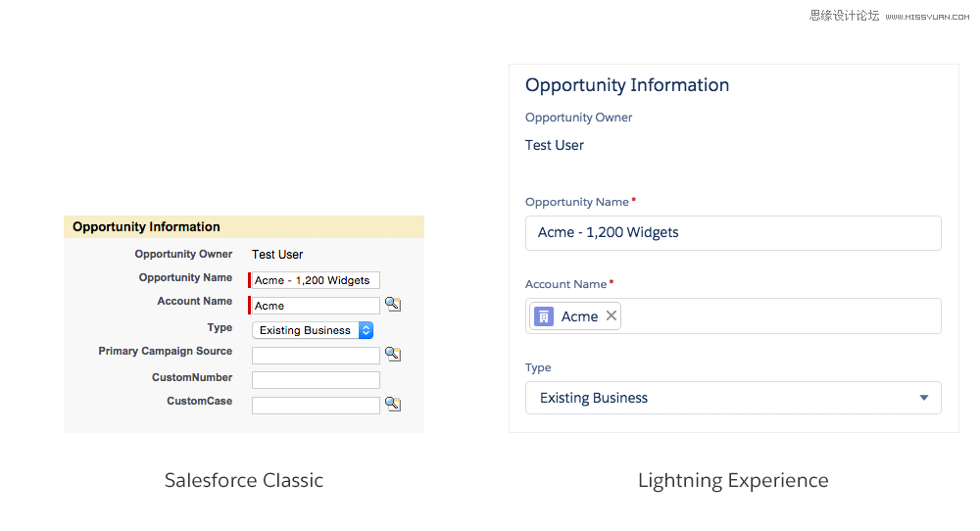Click the CustomCase lookup magnifier icon

(x=393, y=405)
